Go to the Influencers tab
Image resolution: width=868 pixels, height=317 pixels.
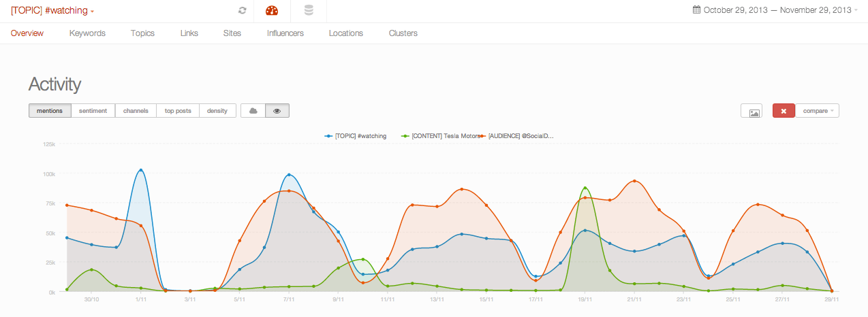(x=285, y=33)
